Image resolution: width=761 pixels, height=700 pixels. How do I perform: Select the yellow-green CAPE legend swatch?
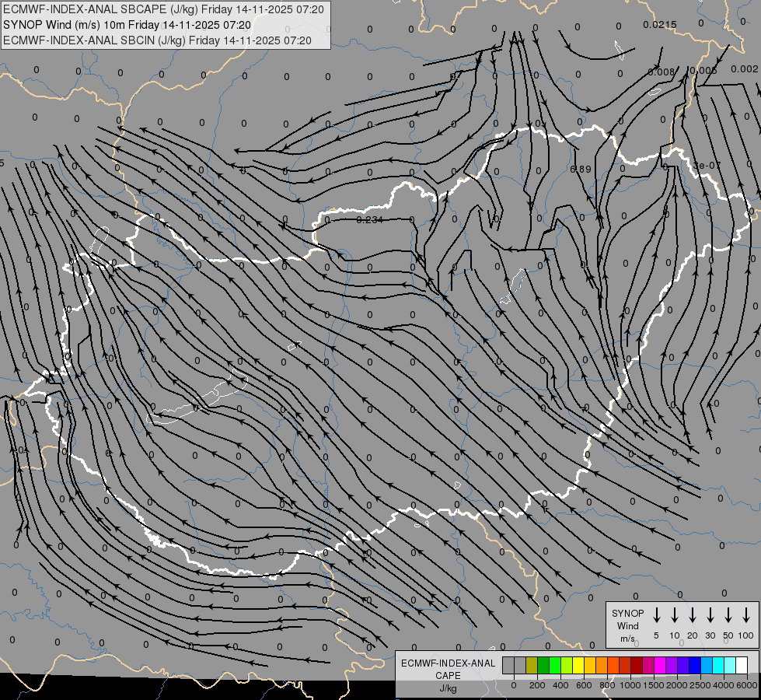[567, 665]
